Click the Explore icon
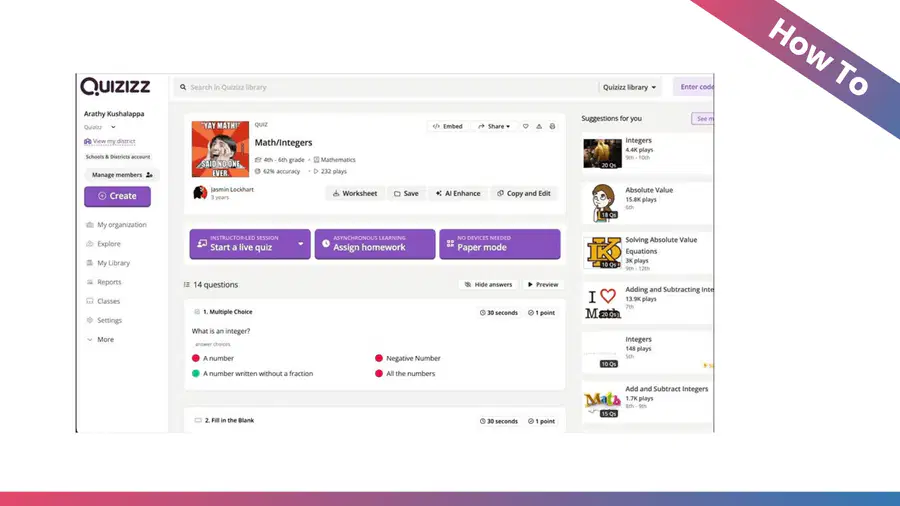The image size is (900, 506). tap(90, 244)
